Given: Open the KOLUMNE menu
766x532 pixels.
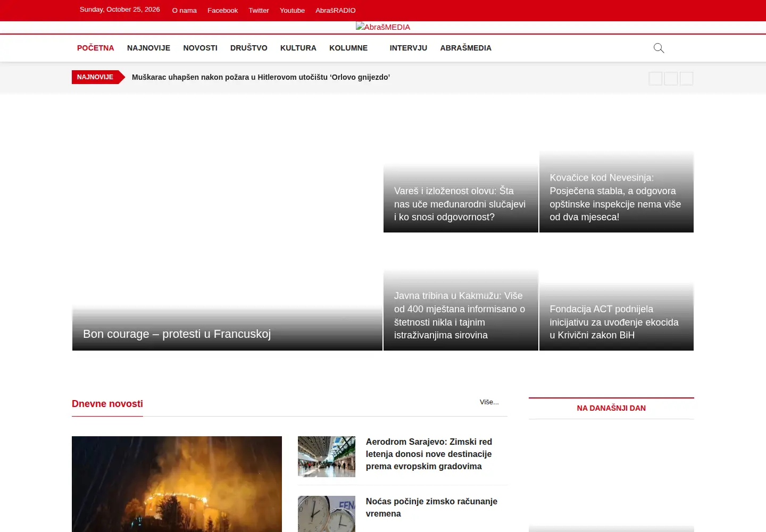Looking at the screenshot, I should pyautogui.click(x=348, y=48).
